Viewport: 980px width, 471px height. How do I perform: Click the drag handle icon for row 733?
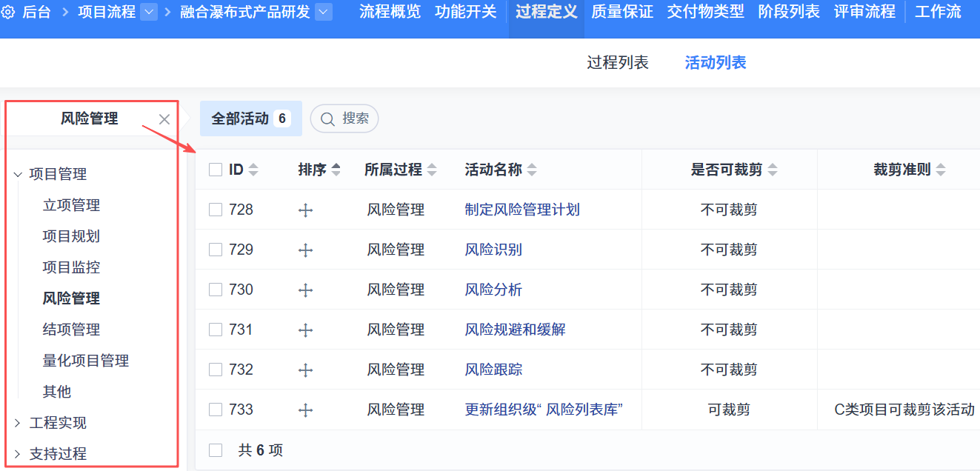pyautogui.click(x=305, y=410)
